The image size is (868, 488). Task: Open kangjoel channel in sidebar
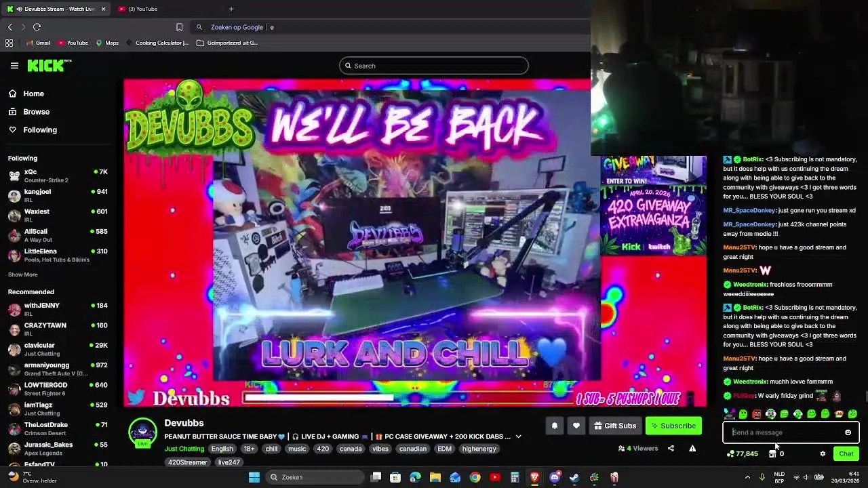click(x=58, y=195)
